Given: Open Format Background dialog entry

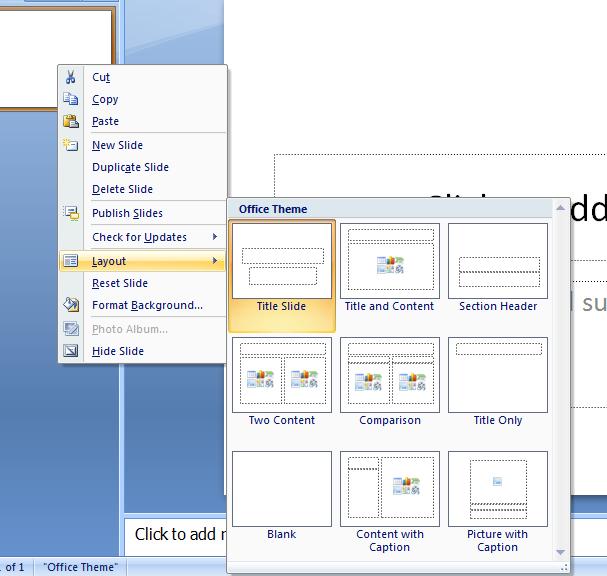Looking at the screenshot, I should click(x=142, y=305).
